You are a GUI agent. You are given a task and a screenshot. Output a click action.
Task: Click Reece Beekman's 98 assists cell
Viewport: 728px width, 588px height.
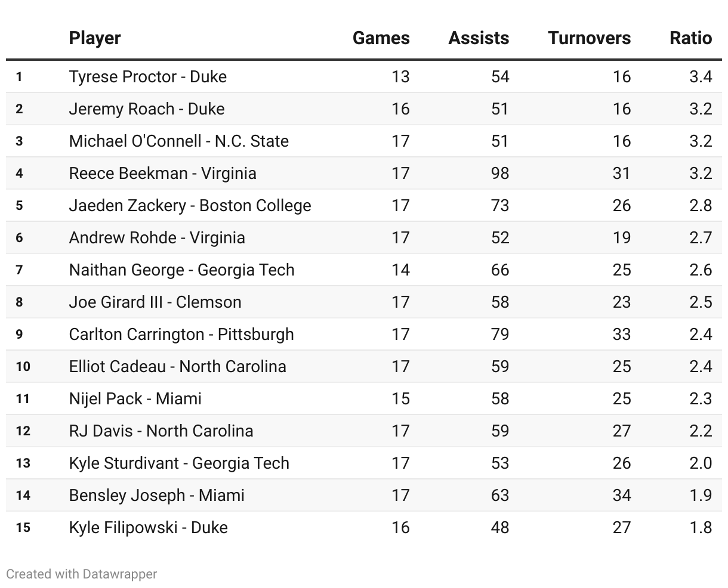click(x=499, y=174)
